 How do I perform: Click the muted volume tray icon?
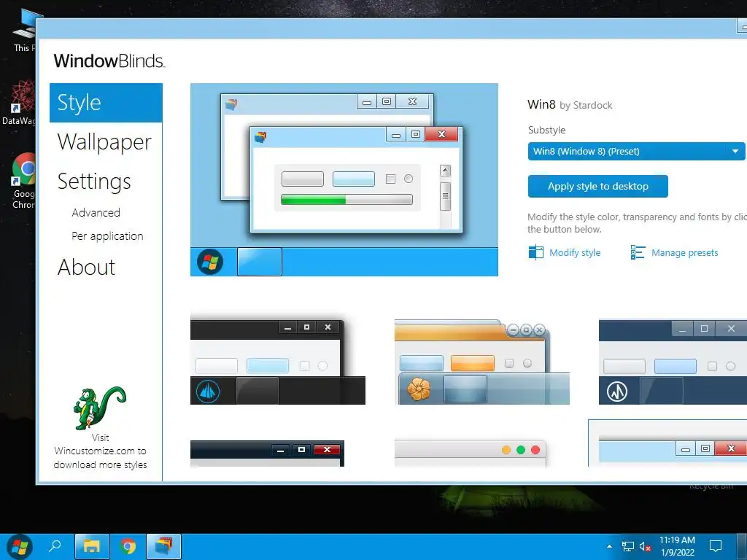click(x=645, y=547)
